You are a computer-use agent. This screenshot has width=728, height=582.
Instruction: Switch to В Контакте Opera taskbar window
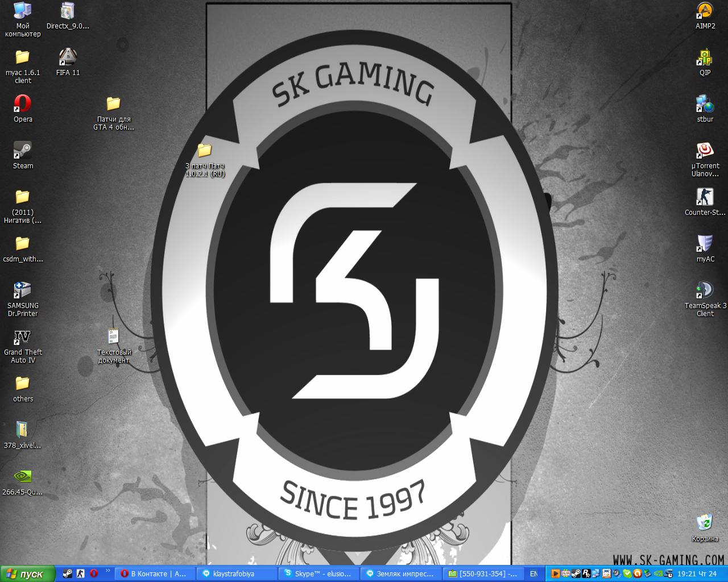(x=155, y=574)
